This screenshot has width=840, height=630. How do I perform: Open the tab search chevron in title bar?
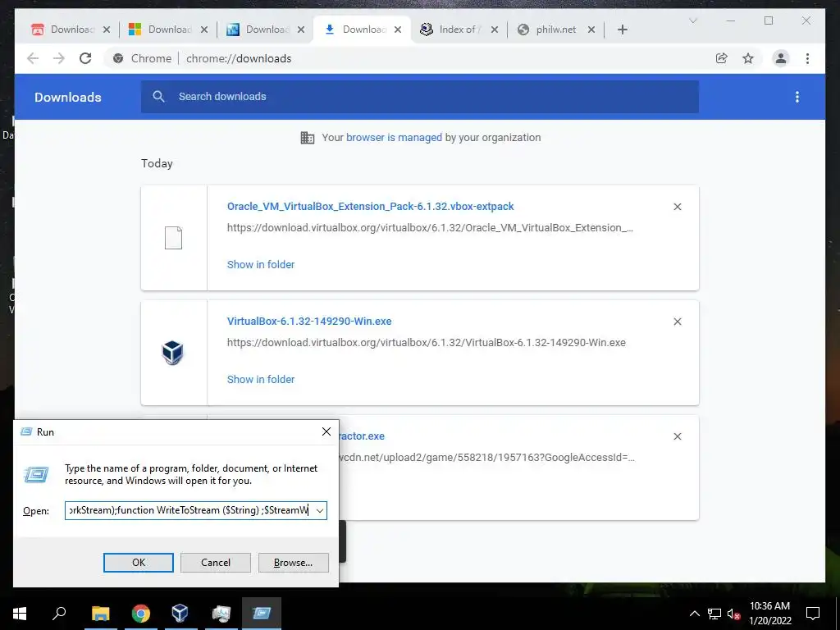[692, 21]
